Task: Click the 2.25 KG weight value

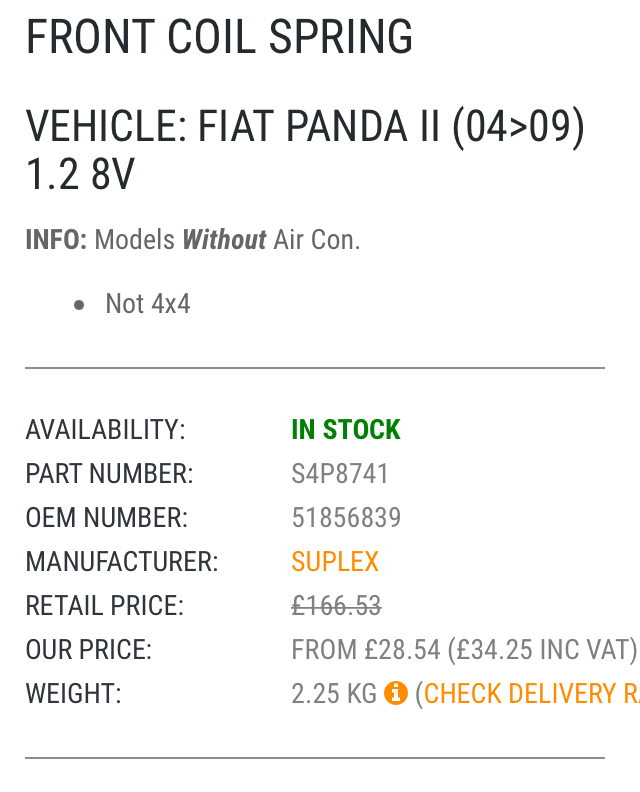Action: (x=334, y=693)
